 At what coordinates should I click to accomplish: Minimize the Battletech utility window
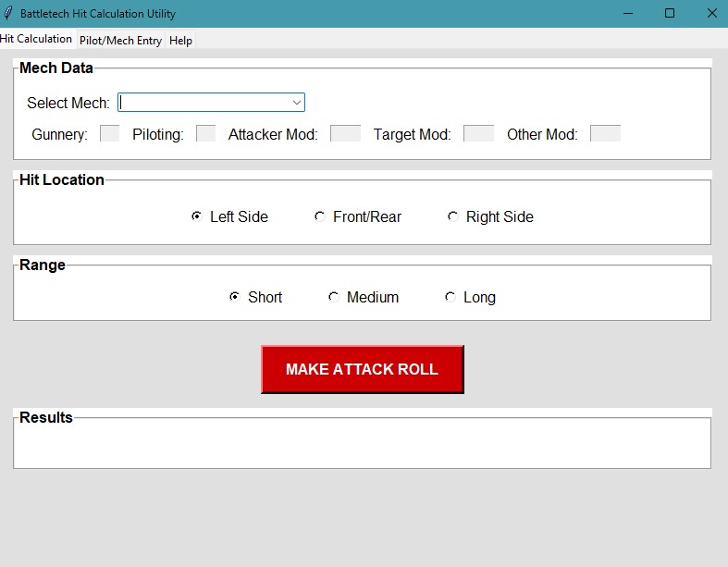click(628, 14)
